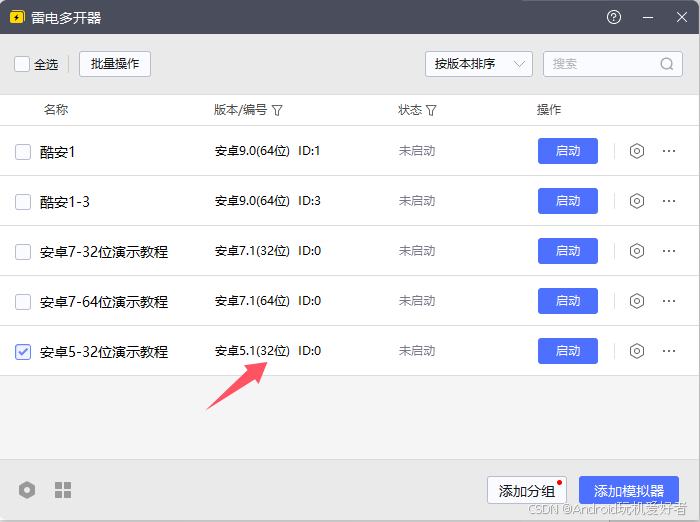Start 安卓5-32位演示教程 with 启动

pyautogui.click(x=567, y=351)
